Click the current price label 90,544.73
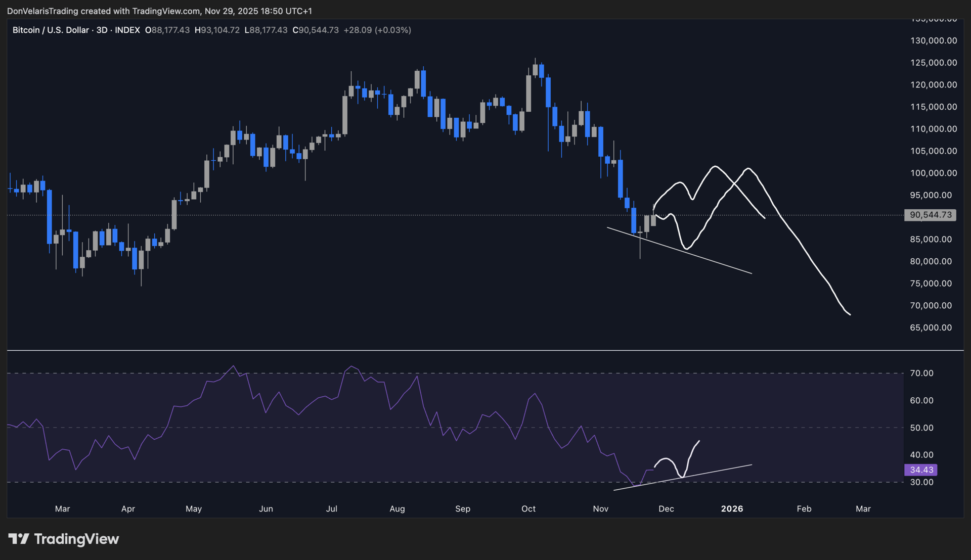971x560 pixels. [x=930, y=215]
